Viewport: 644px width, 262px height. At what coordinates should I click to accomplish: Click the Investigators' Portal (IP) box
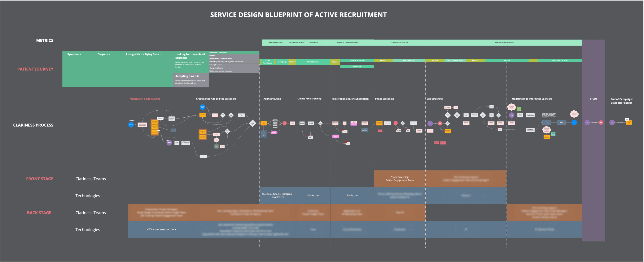click(547, 123)
